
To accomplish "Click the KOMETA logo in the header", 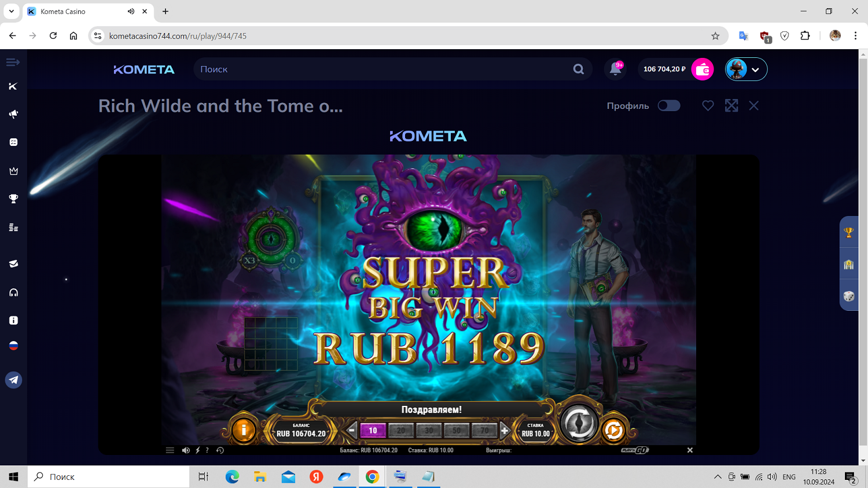I will [144, 69].
